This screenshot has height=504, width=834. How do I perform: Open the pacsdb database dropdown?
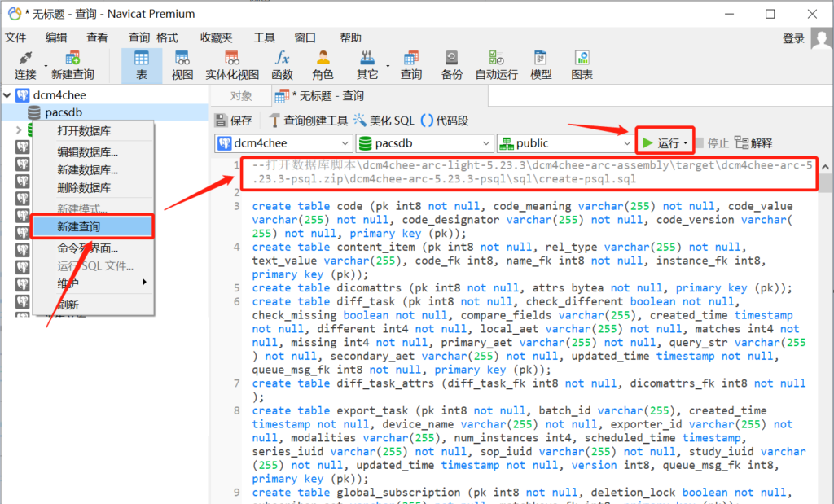point(485,144)
